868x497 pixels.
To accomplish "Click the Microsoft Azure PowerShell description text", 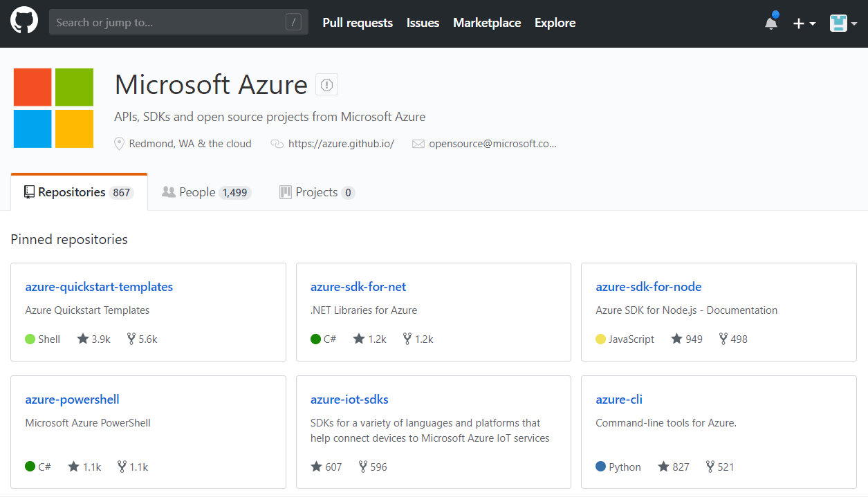I will point(88,423).
